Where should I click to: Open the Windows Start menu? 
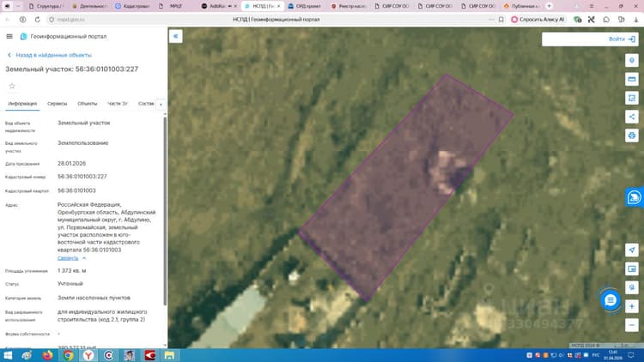[8, 355]
